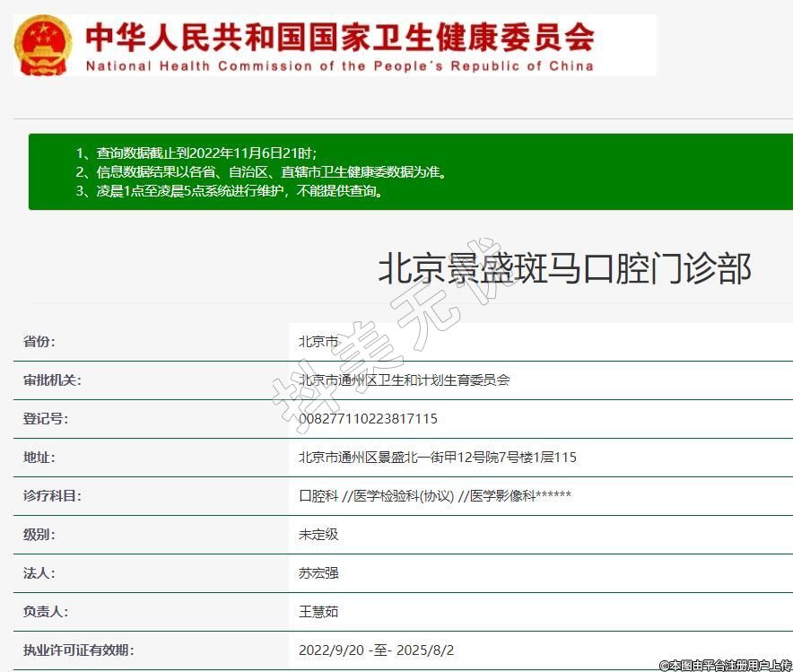The height and width of the screenshot is (672, 793).
Task: Click the Chinese commission title in header
Action: pos(339,37)
